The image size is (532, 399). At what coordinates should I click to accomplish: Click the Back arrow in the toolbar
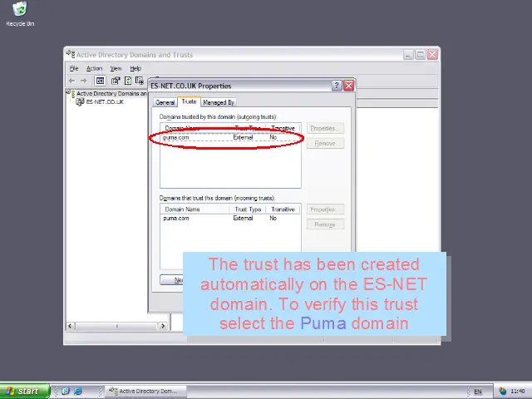72,81
